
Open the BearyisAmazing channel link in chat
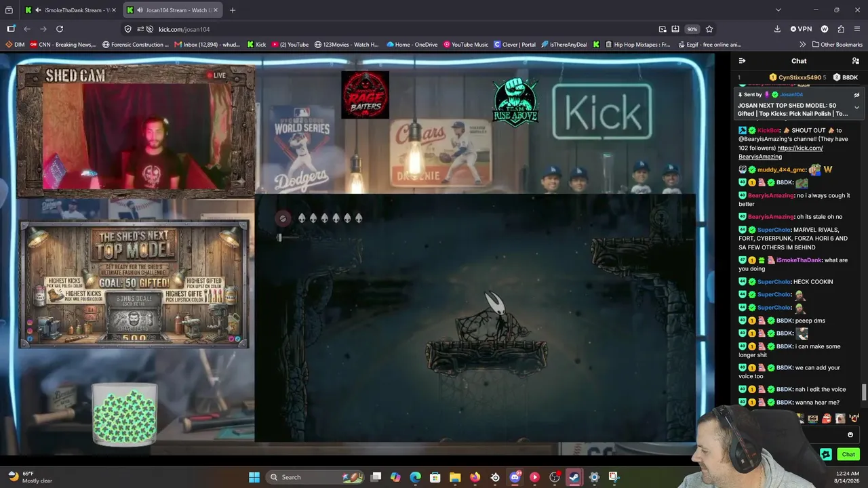[x=781, y=152]
